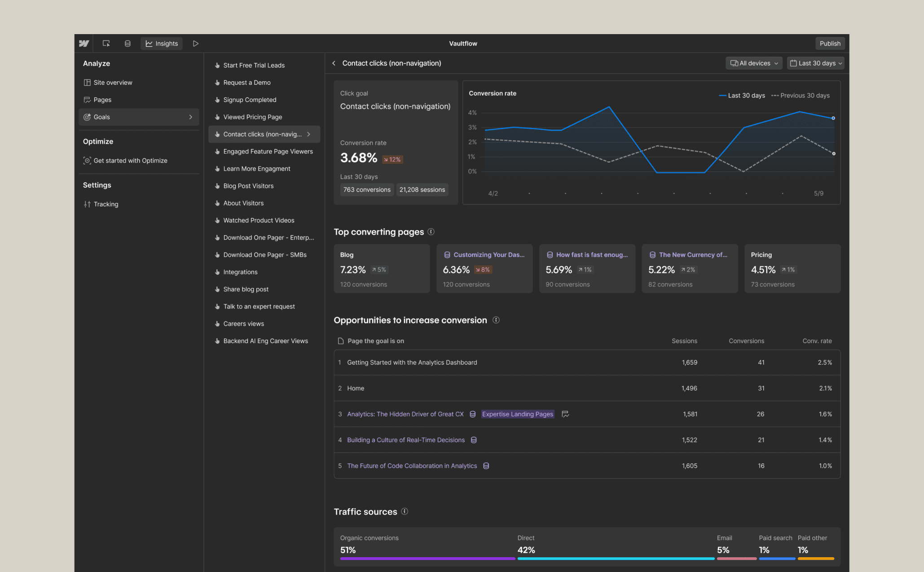Click the Publish button
This screenshot has height=572, width=924.
click(830, 44)
